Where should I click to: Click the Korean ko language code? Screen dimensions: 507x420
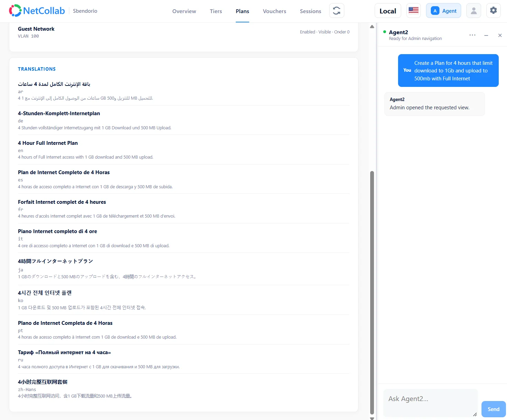(x=21, y=301)
